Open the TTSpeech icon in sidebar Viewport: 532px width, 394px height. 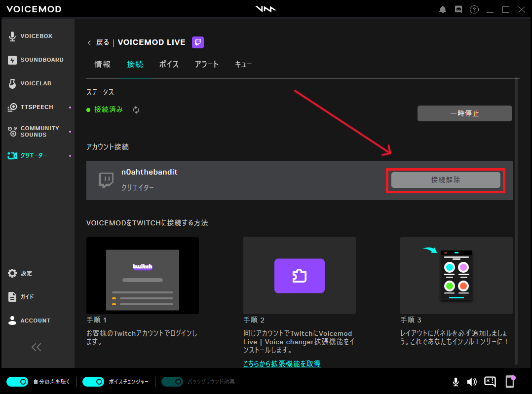coord(12,107)
